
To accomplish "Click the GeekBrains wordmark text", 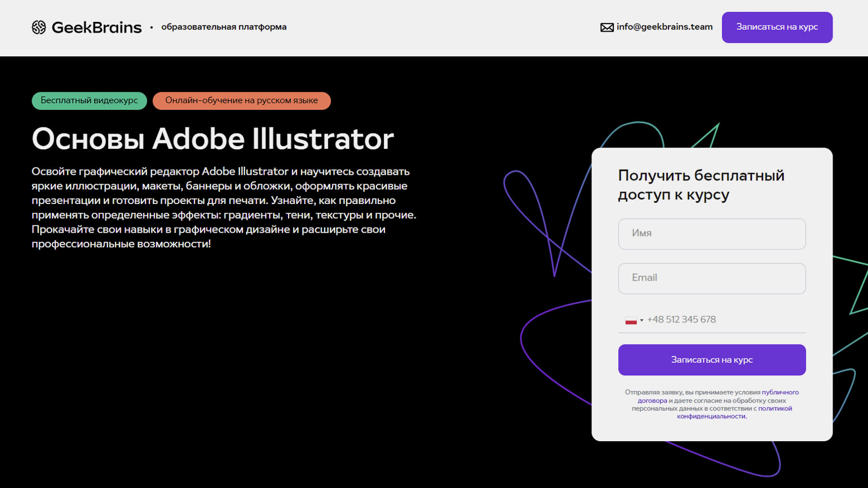I will click(x=96, y=27).
